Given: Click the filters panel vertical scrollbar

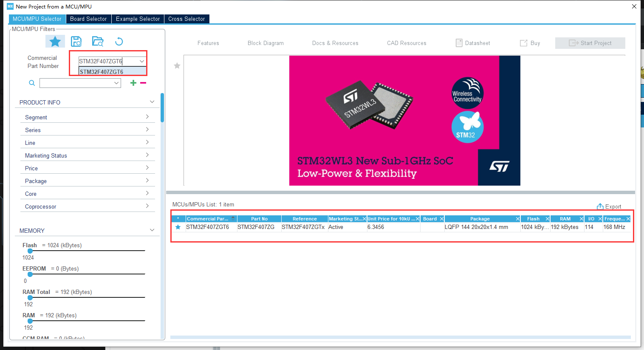Looking at the screenshot, I should pos(162,108).
